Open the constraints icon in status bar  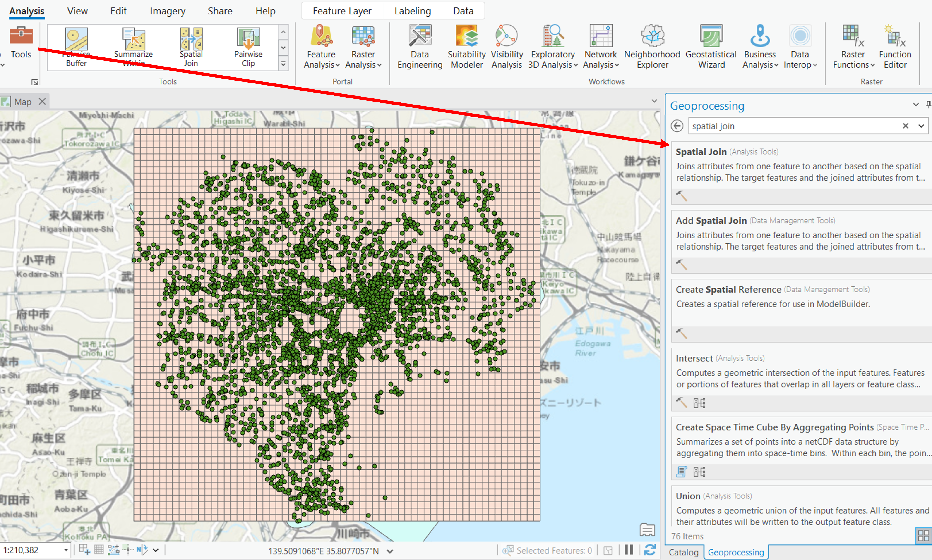pos(113,550)
